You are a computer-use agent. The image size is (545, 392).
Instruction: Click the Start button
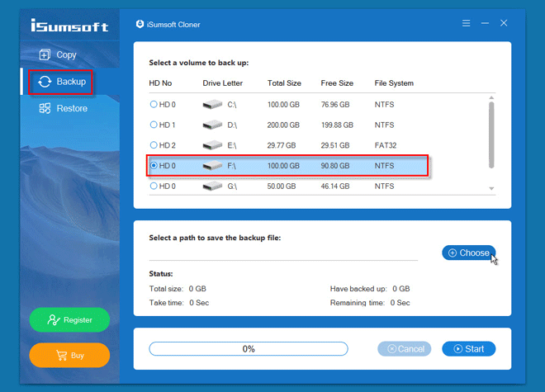(x=468, y=349)
